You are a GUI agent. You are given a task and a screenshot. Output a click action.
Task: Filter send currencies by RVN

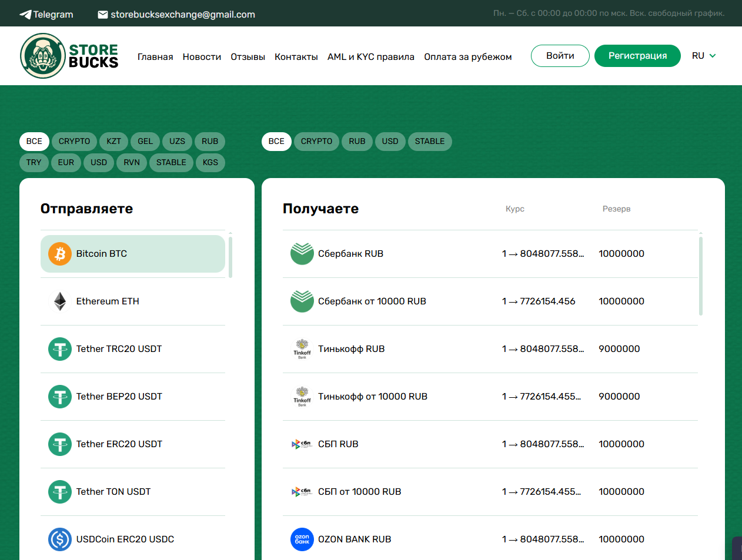tap(132, 163)
